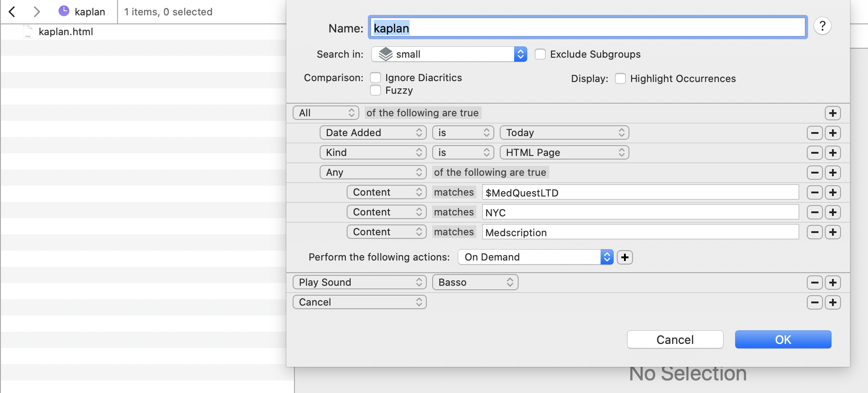Click the help question mark button

click(x=822, y=26)
